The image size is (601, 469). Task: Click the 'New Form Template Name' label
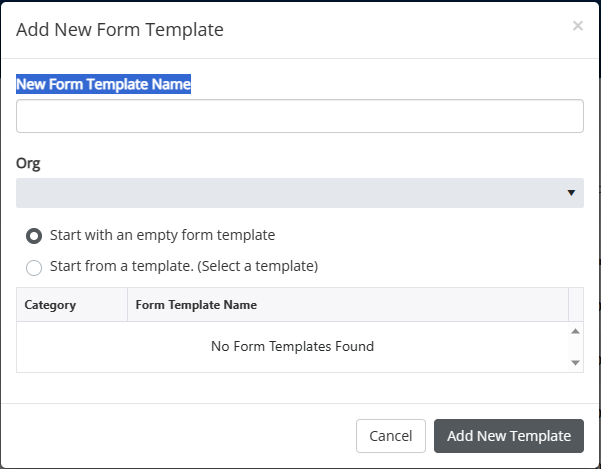click(x=103, y=85)
